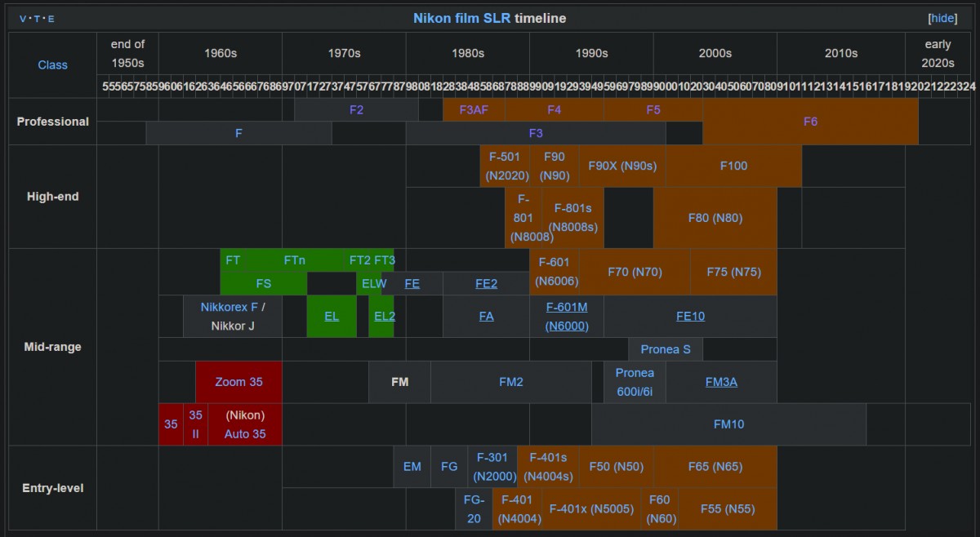Screen dimensions: 980x537
Task: Click the E (edit) template link
Action: click(51, 18)
